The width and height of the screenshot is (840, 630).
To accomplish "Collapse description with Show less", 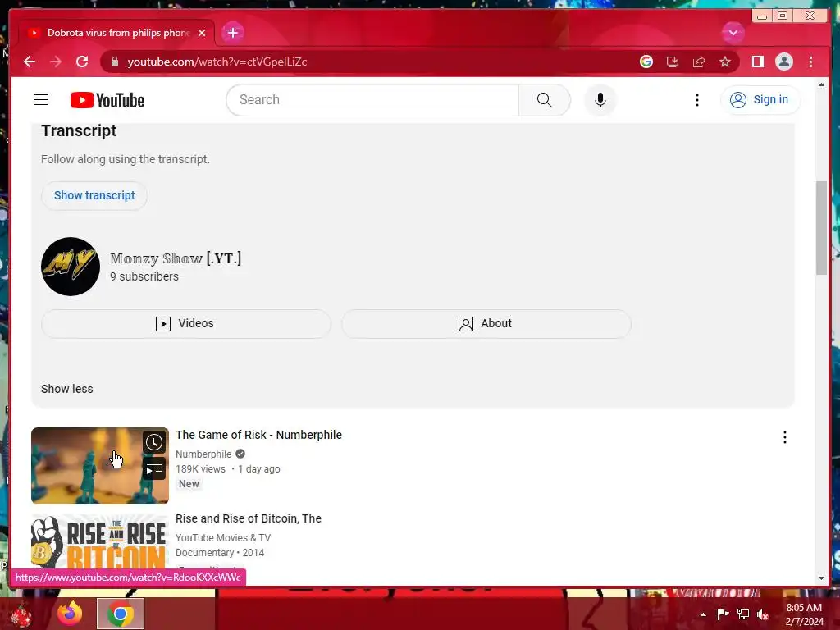I will (67, 389).
